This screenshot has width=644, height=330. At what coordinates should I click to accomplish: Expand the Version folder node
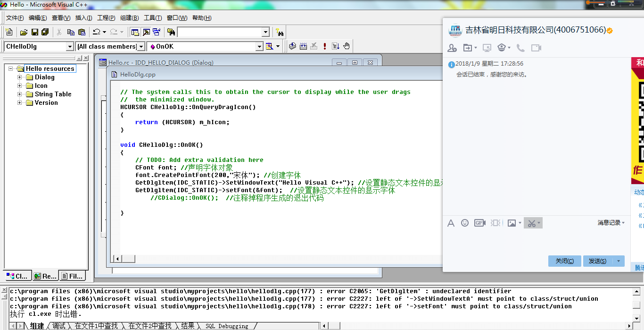pos(20,102)
